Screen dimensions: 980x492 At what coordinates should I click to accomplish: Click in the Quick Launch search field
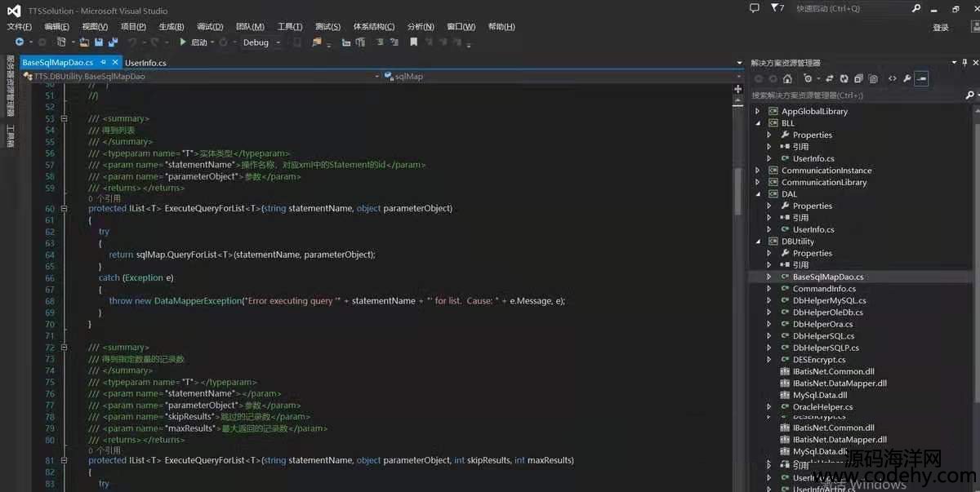click(851, 8)
